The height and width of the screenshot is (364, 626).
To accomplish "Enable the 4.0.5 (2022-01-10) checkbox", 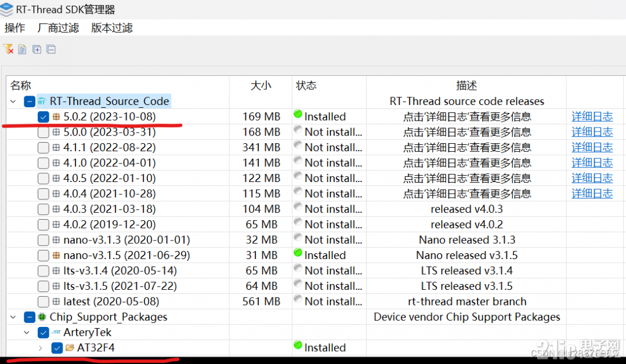I will (x=43, y=178).
